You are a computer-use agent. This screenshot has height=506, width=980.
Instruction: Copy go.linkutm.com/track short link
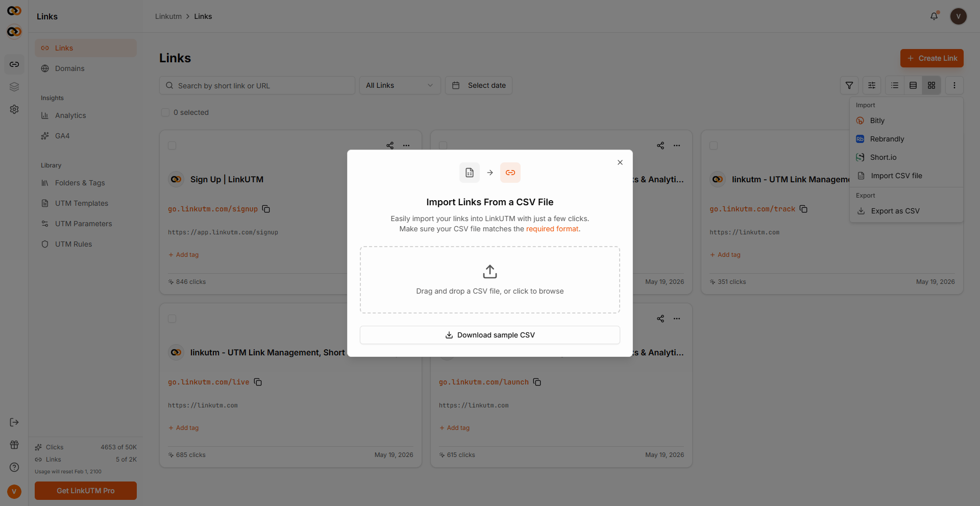803,209
